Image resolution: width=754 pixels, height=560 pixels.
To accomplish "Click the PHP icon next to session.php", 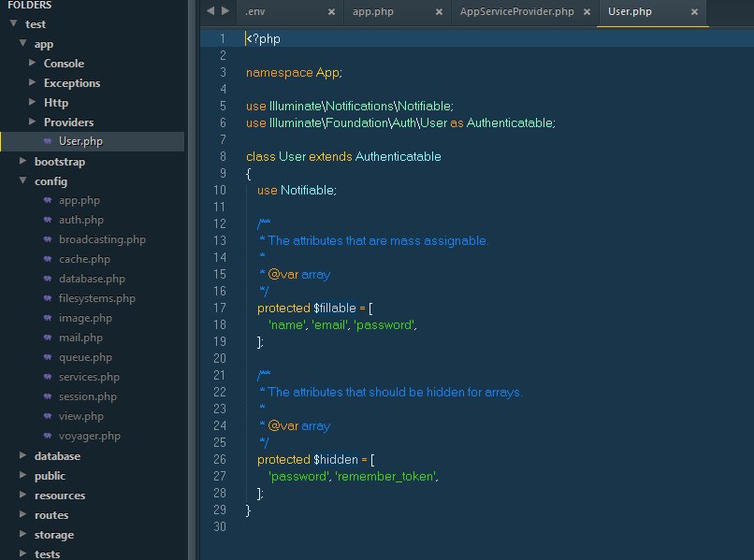I will (48, 396).
